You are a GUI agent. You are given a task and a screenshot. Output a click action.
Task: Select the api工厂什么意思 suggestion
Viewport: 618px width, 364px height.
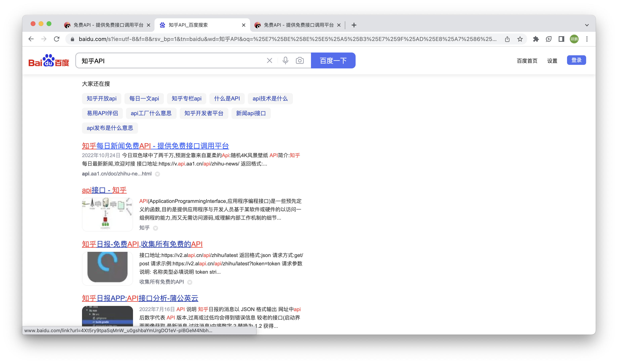point(151,113)
